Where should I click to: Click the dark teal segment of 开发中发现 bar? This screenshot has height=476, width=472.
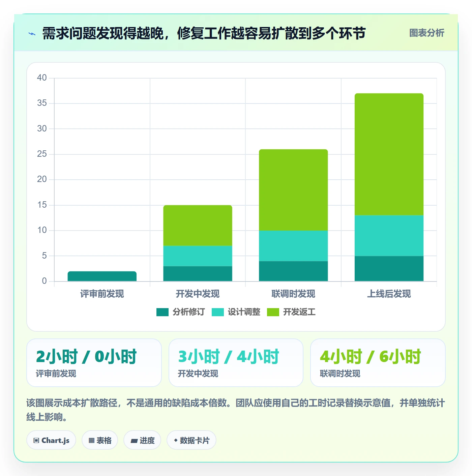coord(198,274)
